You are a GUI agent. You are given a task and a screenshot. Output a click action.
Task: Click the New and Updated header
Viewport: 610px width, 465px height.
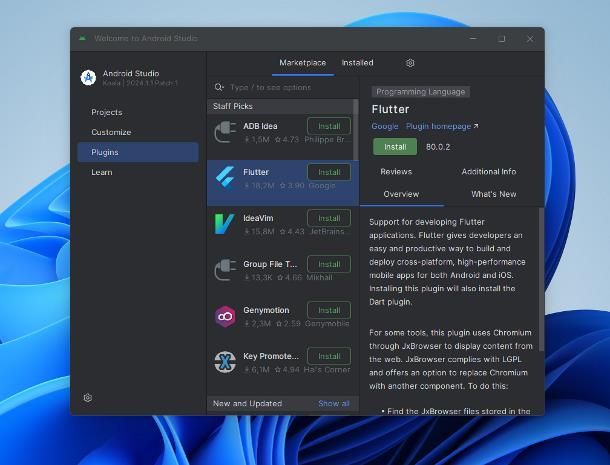point(247,404)
